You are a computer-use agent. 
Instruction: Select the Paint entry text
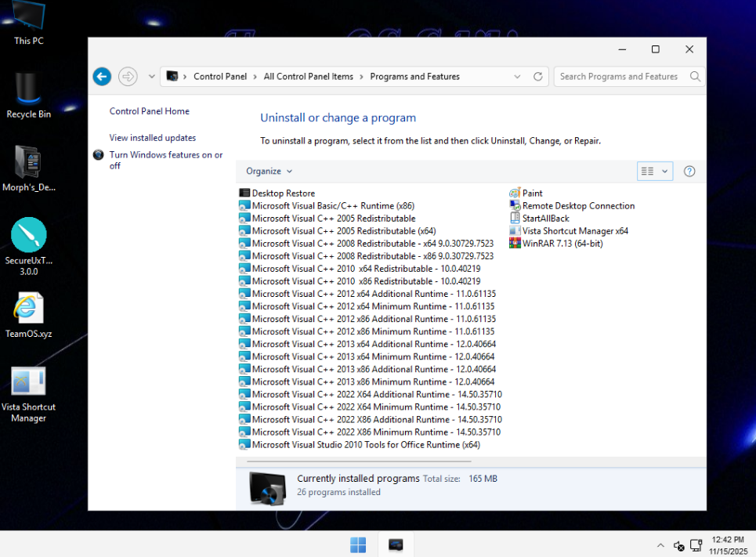532,193
